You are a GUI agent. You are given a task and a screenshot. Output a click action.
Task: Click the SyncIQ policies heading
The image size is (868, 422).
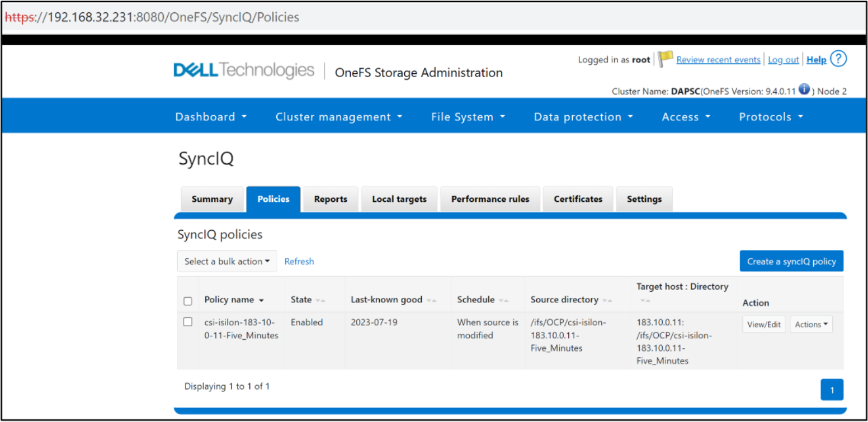coord(220,235)
